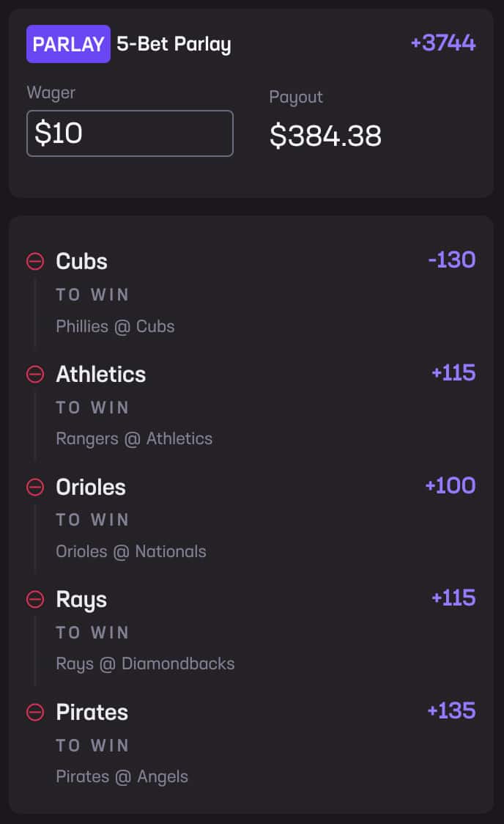The height and width of the screenshot is (824, 504).
Task: Open the Orioles @ Nationals matchup
Action: click(131, 551)
